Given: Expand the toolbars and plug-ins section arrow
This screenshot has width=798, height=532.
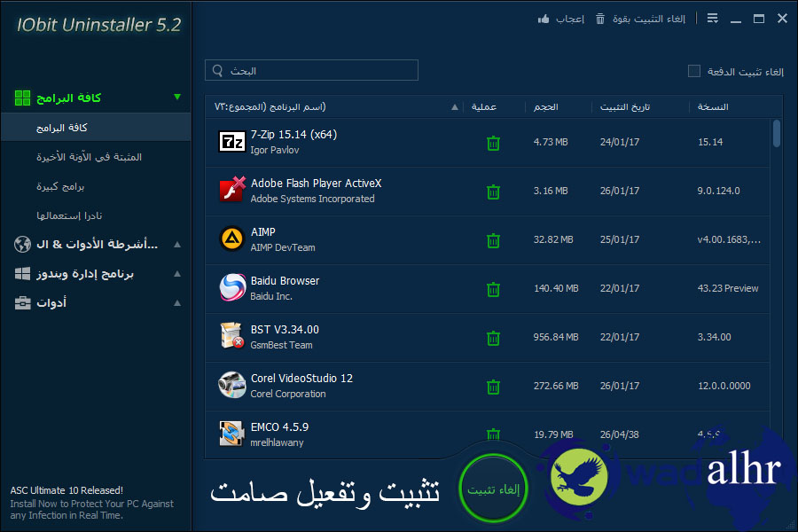Looking at the screenshot, I should [177, 245].
